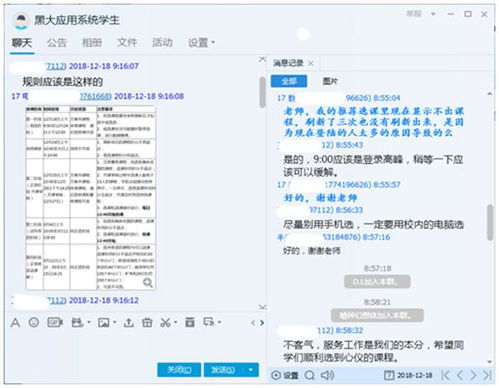Expand the send options arrow beside 发送
Image resolution: width=499 pixels, height=388 pixels.
250,370
